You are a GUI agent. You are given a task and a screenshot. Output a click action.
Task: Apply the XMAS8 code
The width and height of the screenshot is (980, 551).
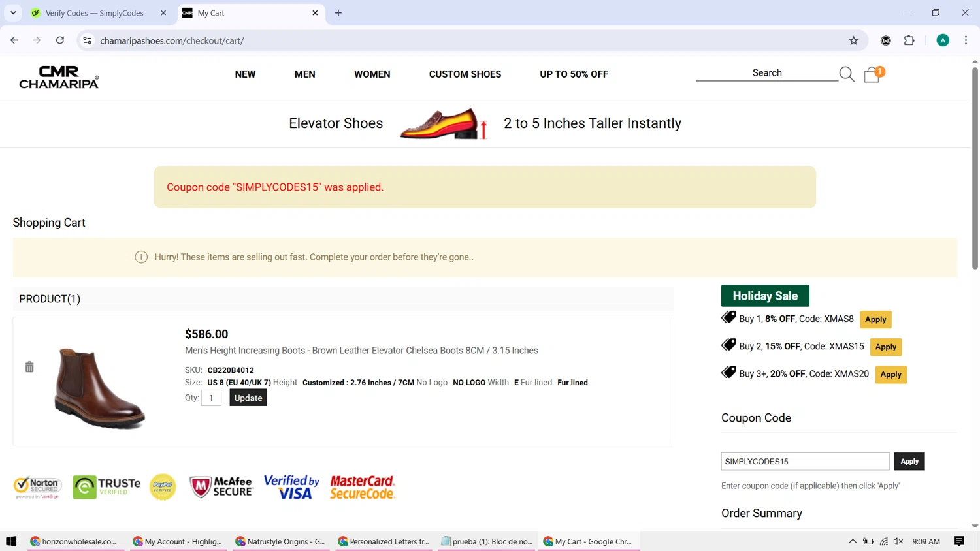(875, 319)
